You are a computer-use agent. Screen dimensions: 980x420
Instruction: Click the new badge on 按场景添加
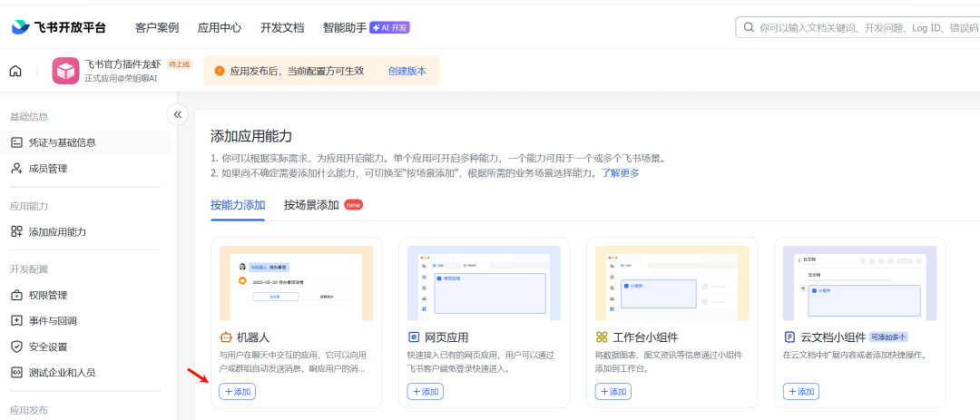tap(353, 204)
